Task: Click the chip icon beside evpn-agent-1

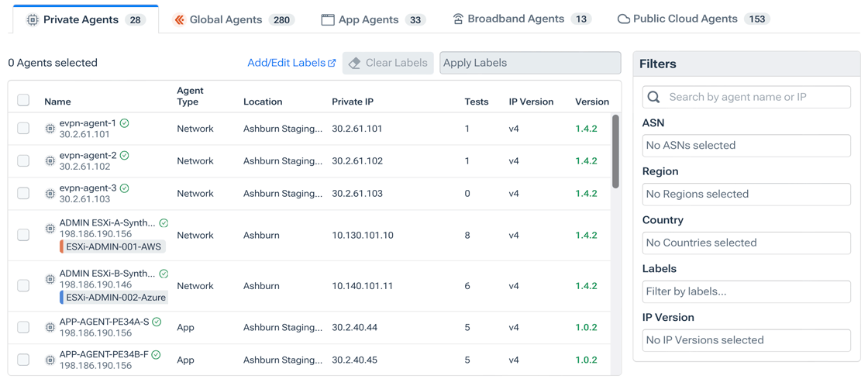Action: 50,129
